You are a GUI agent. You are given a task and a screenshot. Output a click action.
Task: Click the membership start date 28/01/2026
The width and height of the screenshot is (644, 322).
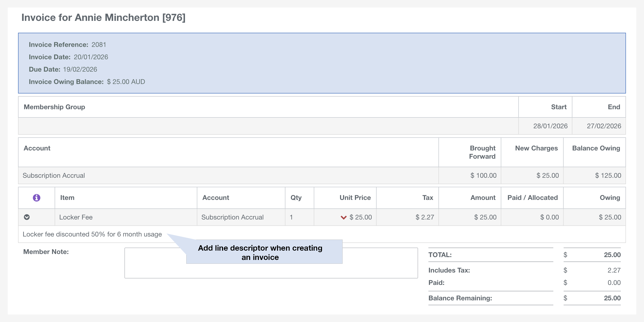(550, 126)
